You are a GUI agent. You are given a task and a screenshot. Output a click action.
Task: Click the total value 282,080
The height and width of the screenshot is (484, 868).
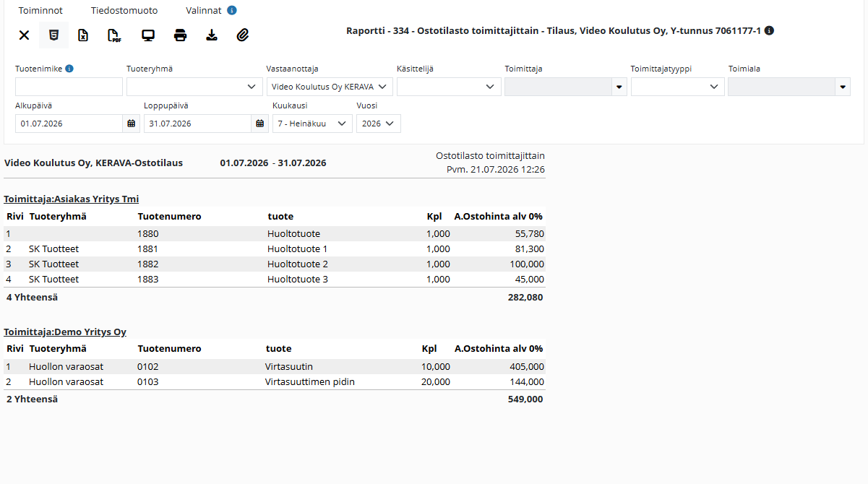click(525, 297)
